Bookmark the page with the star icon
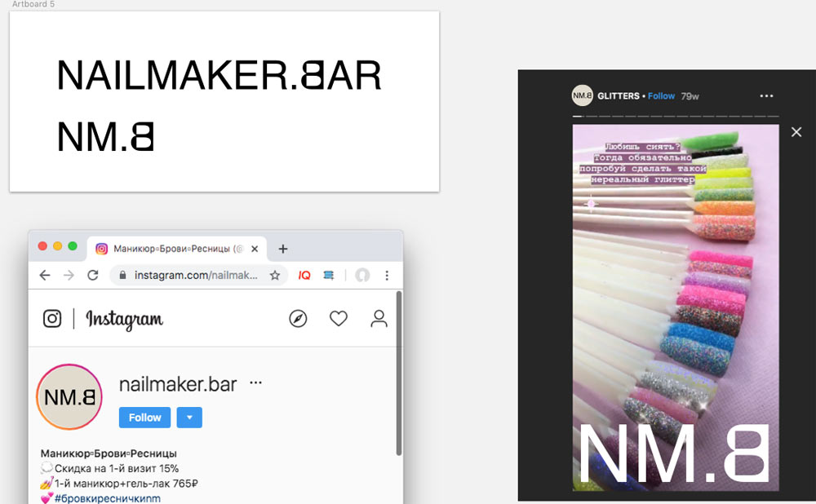This screenshot has height=504, width=816. point(275,276)
